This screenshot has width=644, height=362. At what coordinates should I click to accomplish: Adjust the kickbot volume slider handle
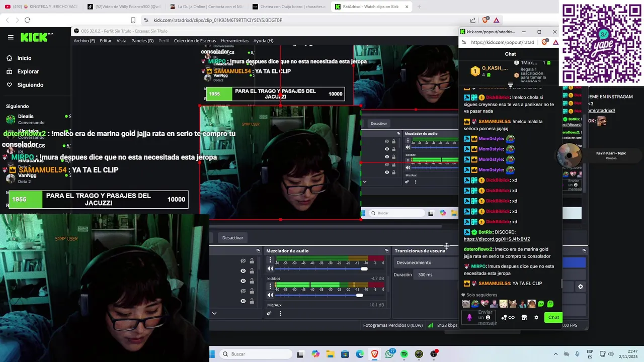[359, 295]
